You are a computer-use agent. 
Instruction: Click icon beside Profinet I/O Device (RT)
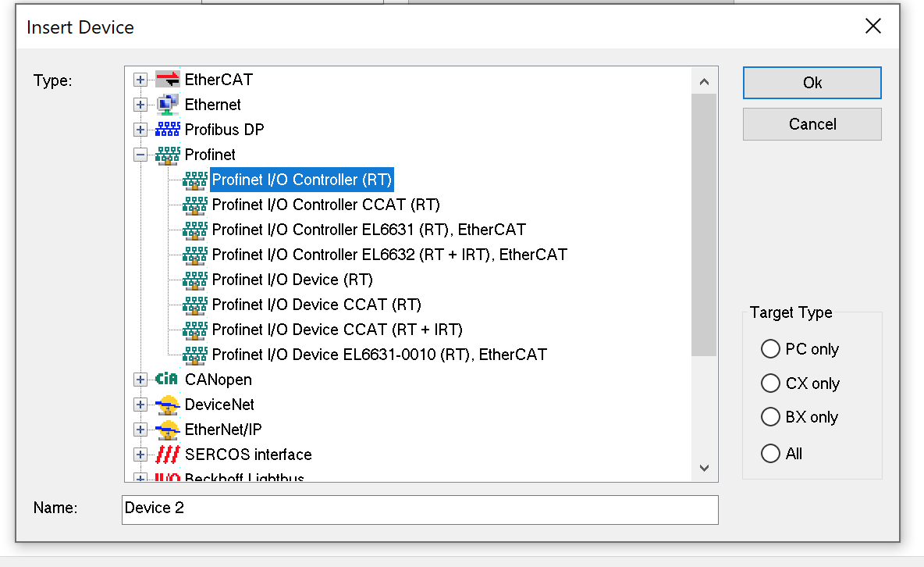coord(194,280)
